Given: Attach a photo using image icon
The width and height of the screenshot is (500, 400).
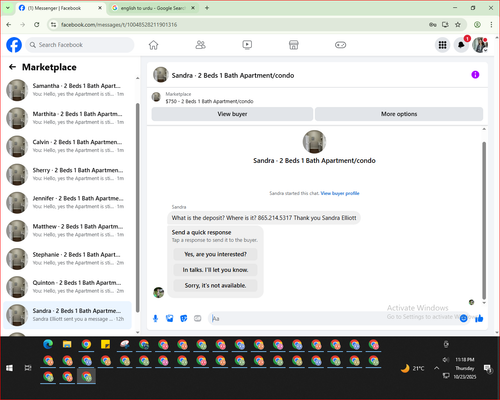Looking at the screenshot, I should 170,318.
